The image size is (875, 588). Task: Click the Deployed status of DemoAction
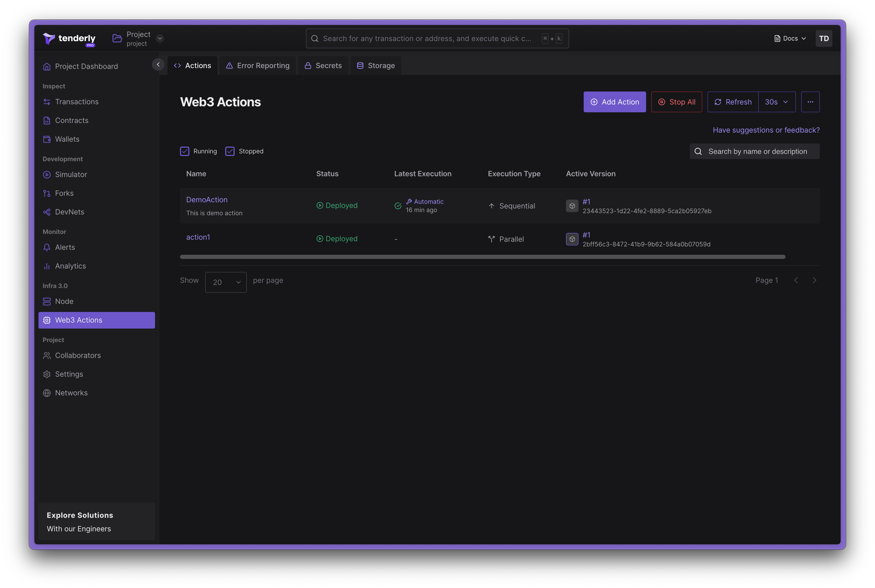coord(337,206)
